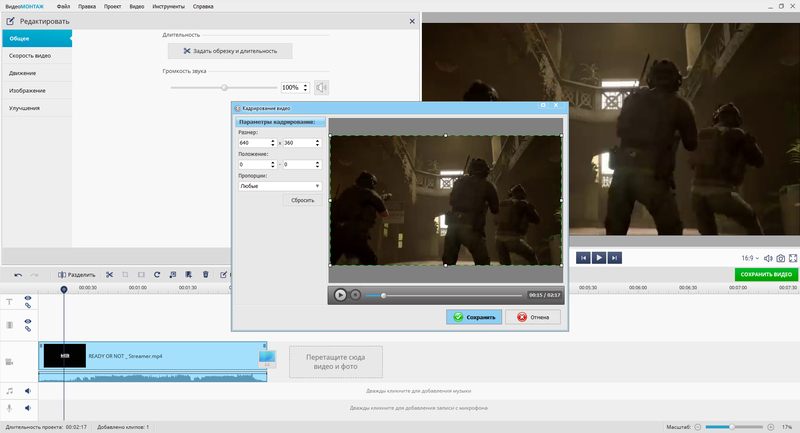
Task: Click the pencil edit clip icon in toolbar
Action: [x=223, y=275]
